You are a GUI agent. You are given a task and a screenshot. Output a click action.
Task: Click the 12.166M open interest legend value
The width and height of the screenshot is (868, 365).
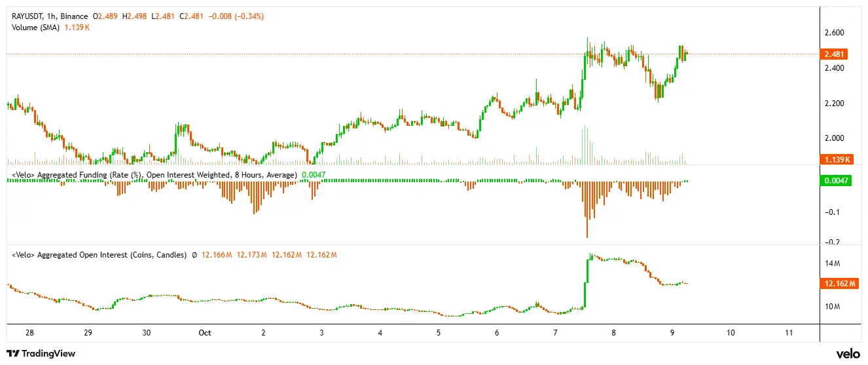click(x=217, y=254)
